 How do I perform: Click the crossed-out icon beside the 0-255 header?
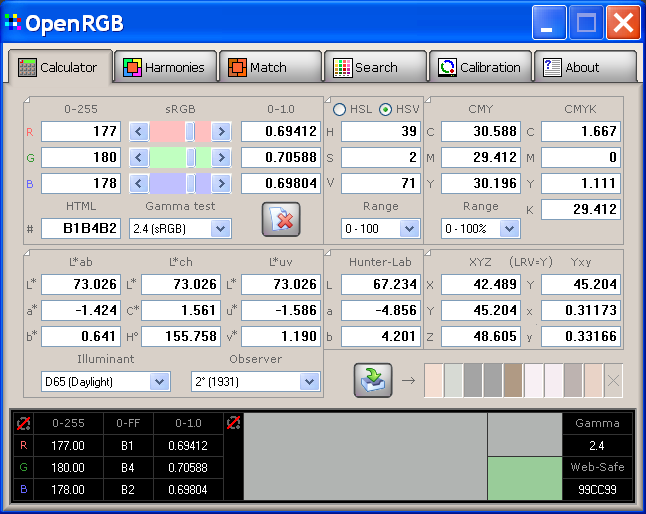pos(23,423)
